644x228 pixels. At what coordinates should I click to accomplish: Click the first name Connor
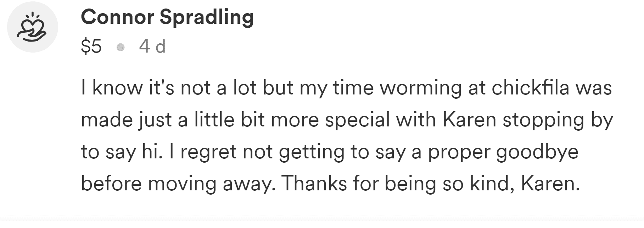(117, 17)
